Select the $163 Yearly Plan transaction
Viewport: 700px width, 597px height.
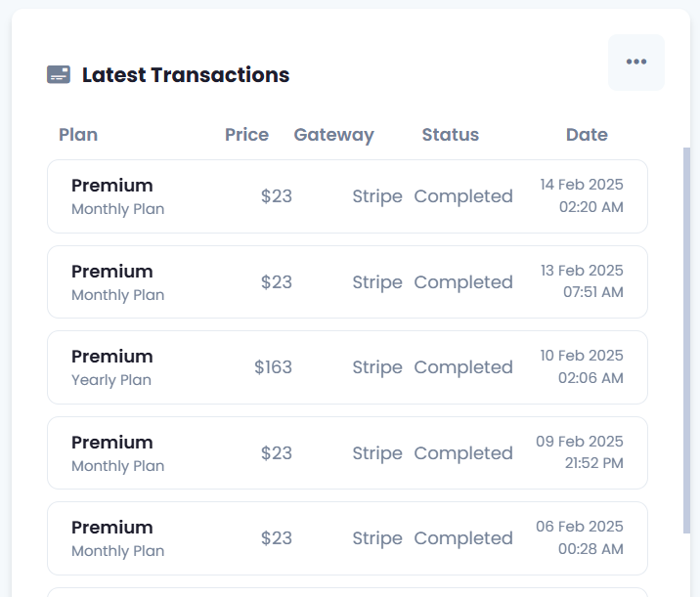(347, 367)
